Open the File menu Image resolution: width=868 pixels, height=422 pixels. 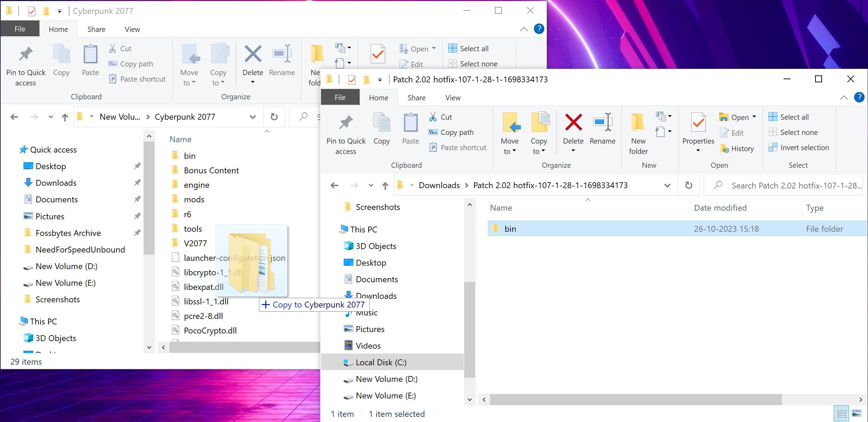tap(340, 97)
